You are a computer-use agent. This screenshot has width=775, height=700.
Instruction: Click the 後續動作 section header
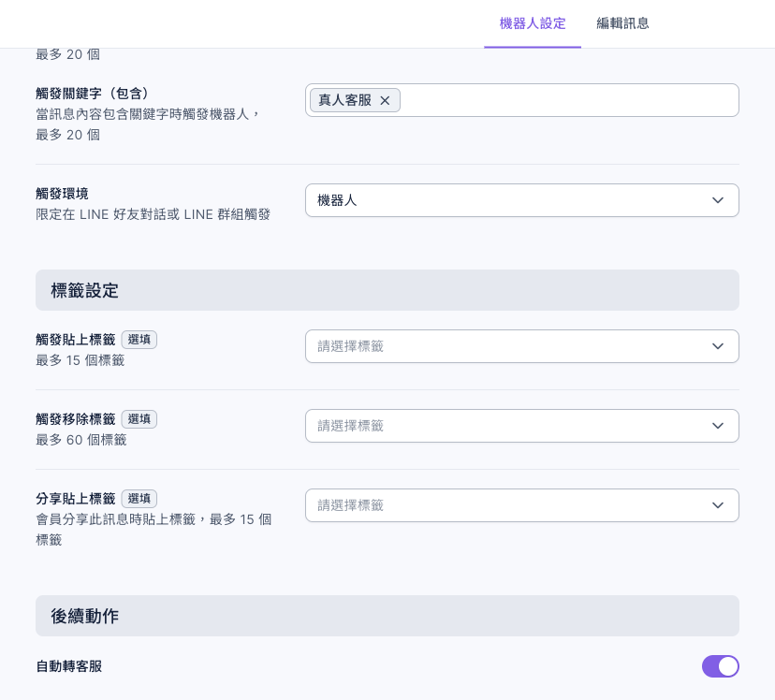[x=387, y=616]
